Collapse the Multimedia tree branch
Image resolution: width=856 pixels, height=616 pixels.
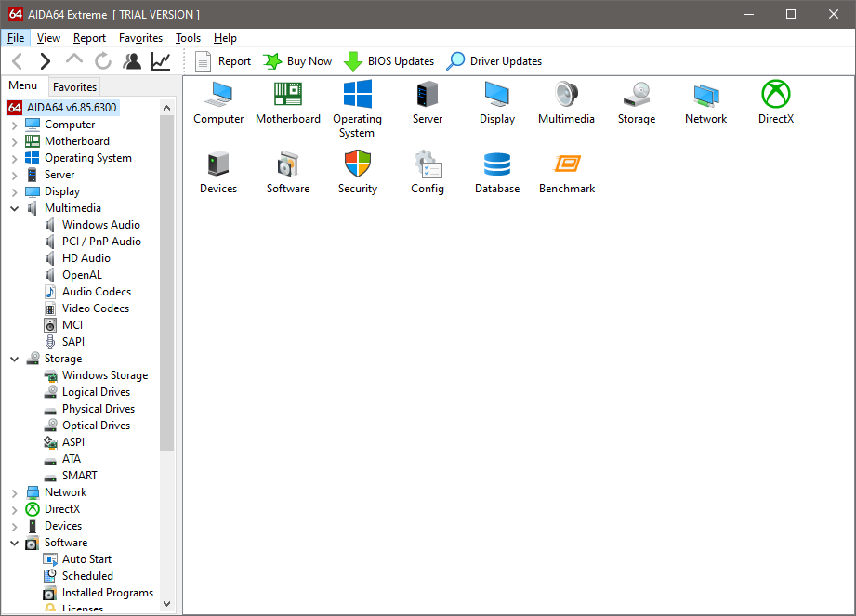click(14, 207)
